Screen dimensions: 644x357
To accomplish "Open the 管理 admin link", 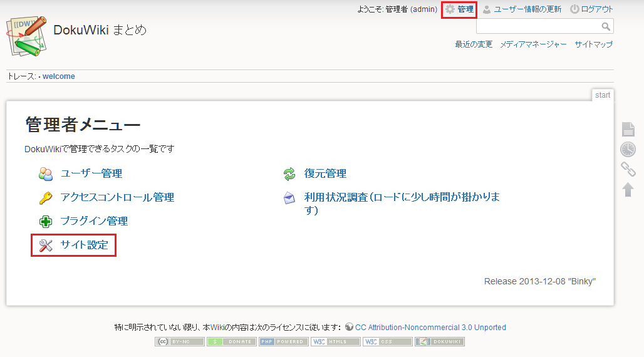I will [465, 9].
